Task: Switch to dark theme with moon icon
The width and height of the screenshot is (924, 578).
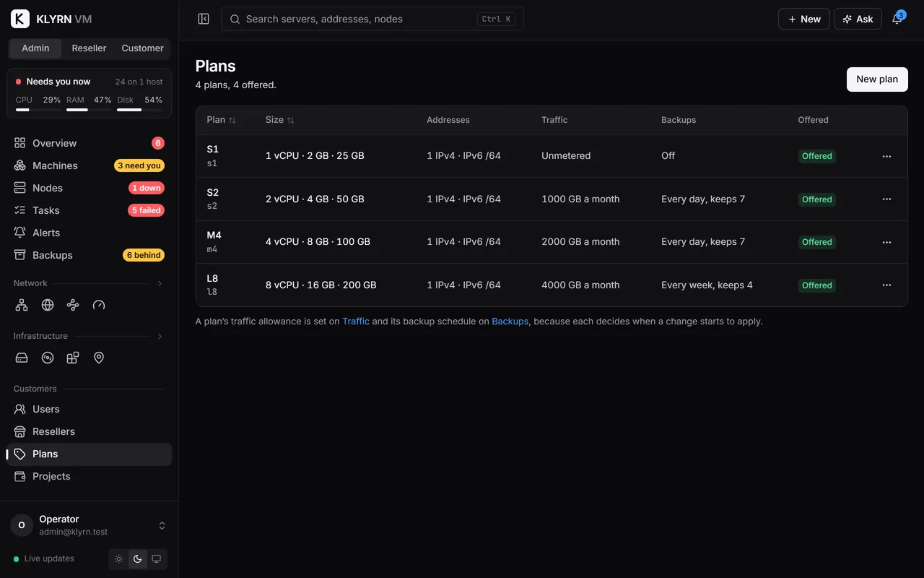Action: (138, 559)
